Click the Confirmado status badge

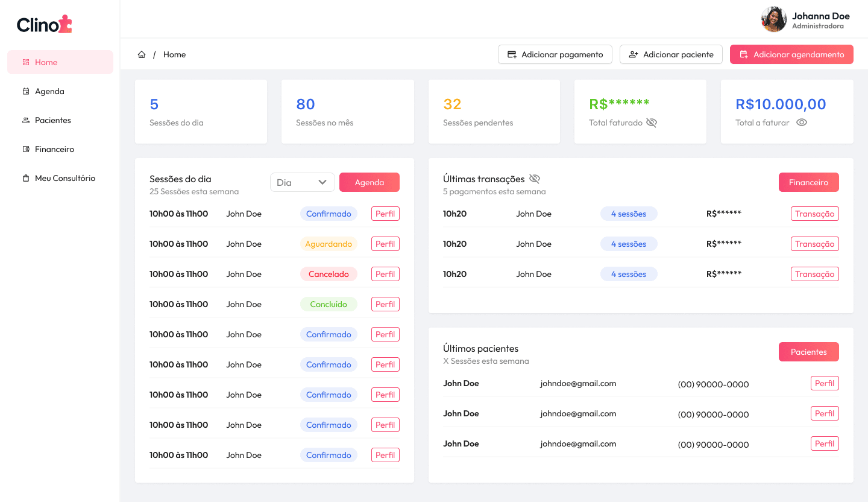tap(329, 213)
